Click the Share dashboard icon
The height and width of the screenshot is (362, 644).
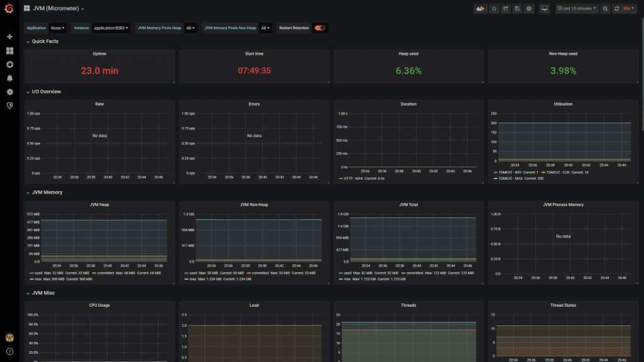(x=506, y=9)
